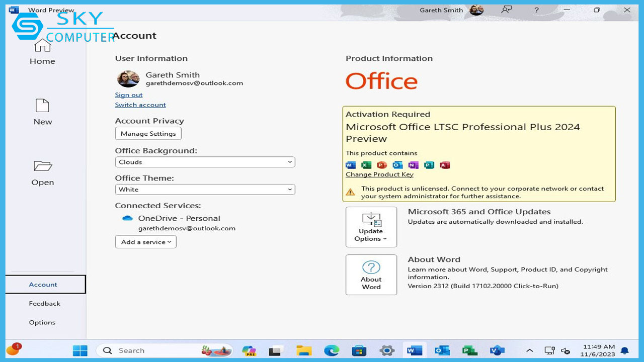The width and height of the screenshot is (644, 362).
Task: Click the Word icon in product list
Action: click(x=351, y=165)
